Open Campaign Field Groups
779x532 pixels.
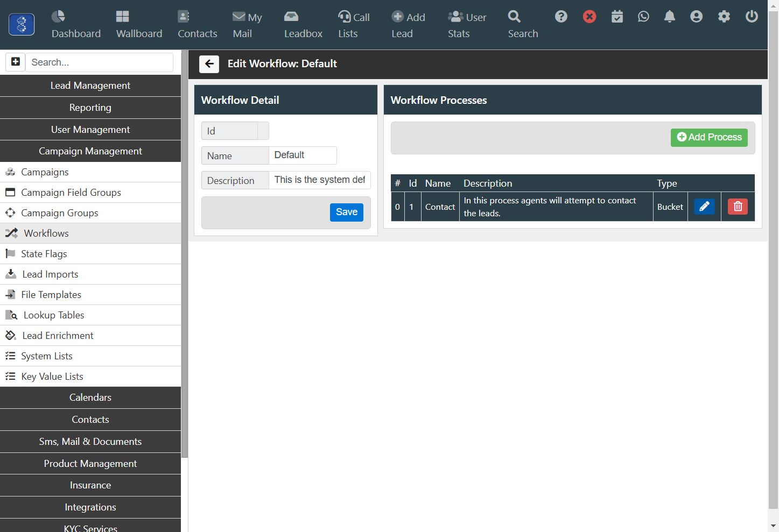click(x=90, y=193)
